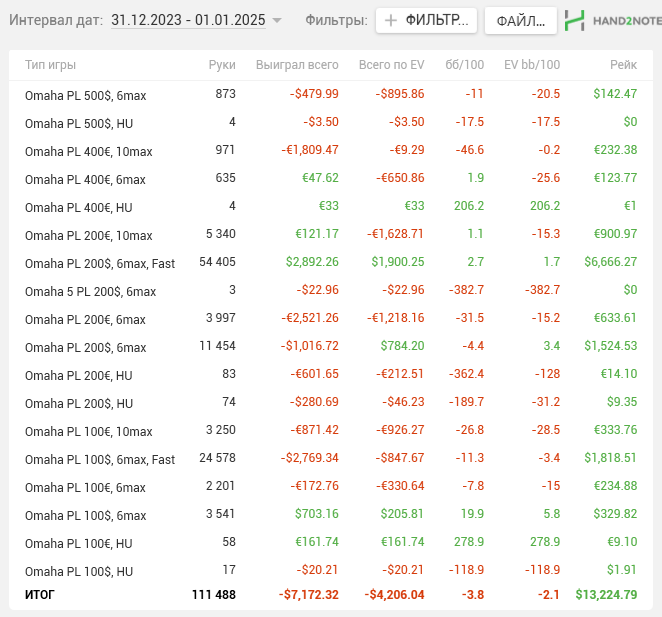Screen dimensions: 662x617
Task: Select row Omaha PL 400€, HU
Action: point(331,207)
